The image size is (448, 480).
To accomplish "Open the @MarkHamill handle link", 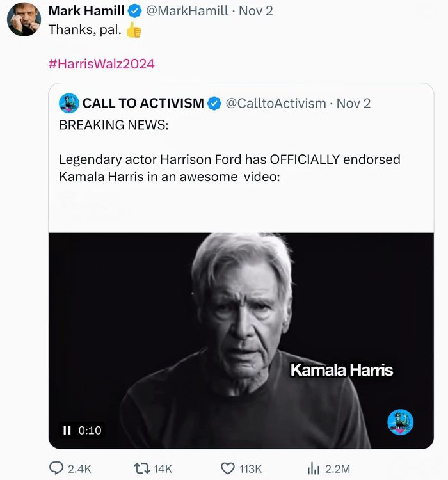I will point(187,11).
